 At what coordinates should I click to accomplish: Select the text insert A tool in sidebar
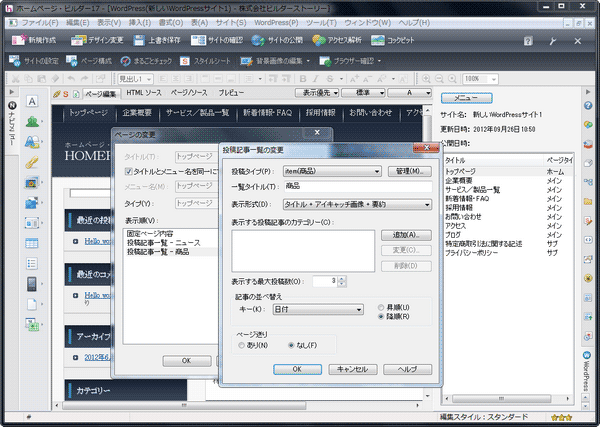point(32,101)
